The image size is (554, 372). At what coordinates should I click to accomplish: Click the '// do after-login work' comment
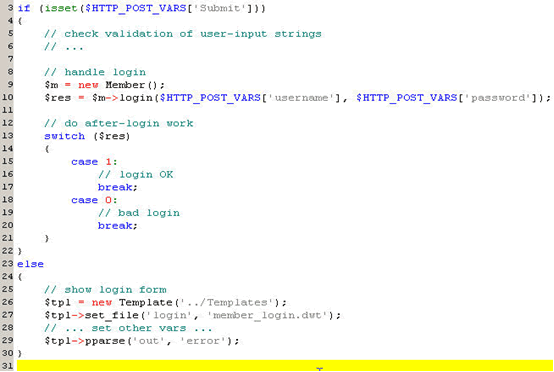click(x=119, y=123)
